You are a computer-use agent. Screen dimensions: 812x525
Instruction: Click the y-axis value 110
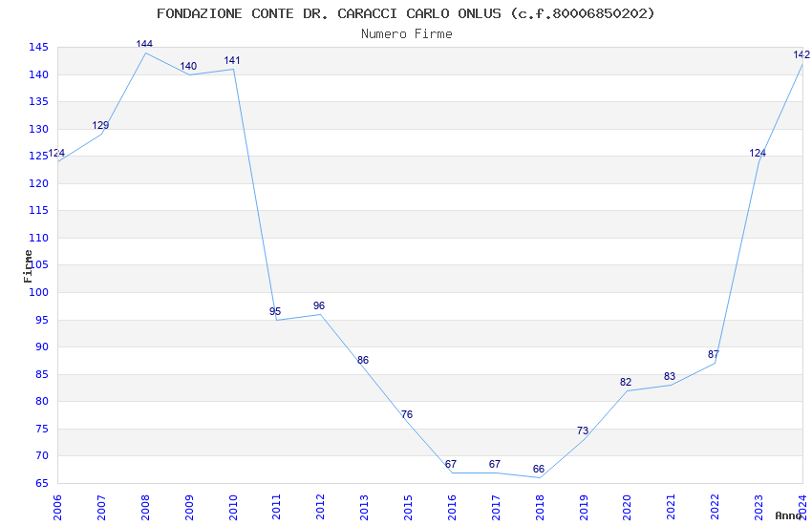tap(38, 238)
